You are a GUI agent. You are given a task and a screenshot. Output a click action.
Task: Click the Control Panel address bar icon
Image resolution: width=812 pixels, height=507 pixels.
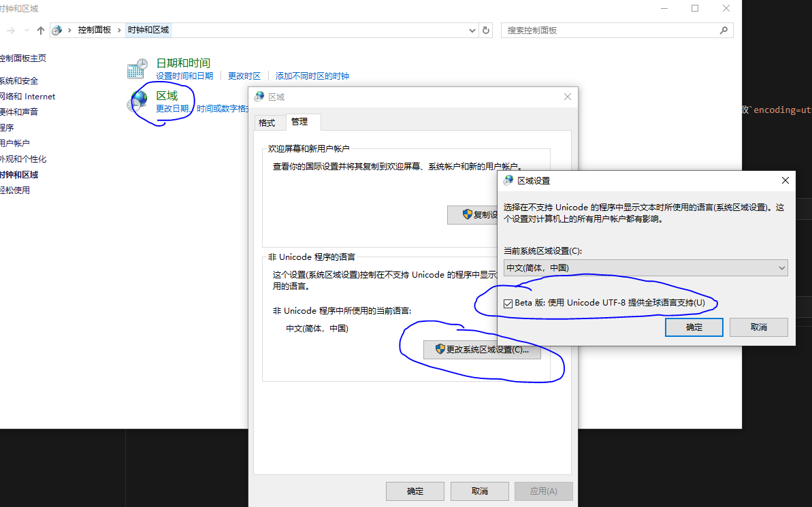click(57, 30)
